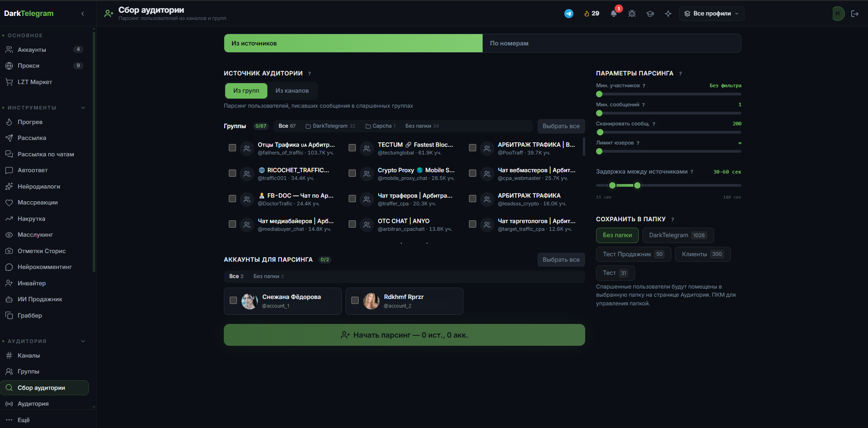Check the TECTUM Fastest Bloc group

click(x=352, y=148)
